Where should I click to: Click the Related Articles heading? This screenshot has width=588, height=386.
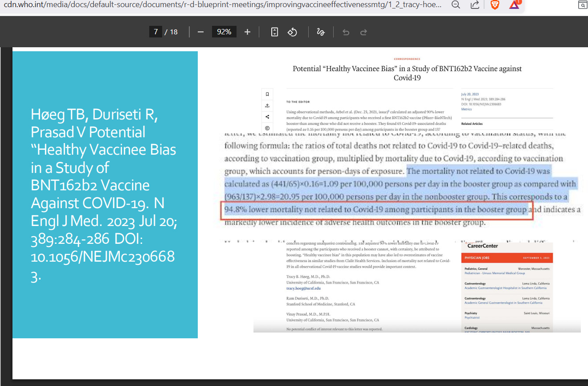[472, 123]
